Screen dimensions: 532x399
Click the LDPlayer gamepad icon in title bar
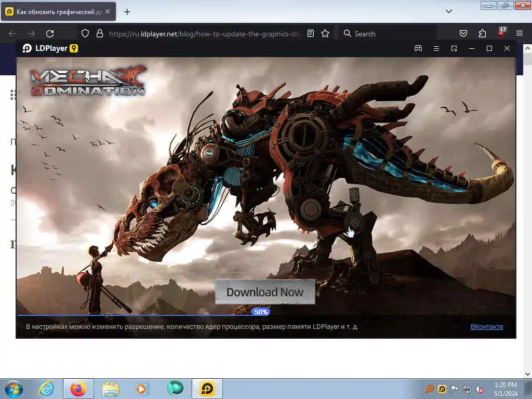tap(418, 48)
